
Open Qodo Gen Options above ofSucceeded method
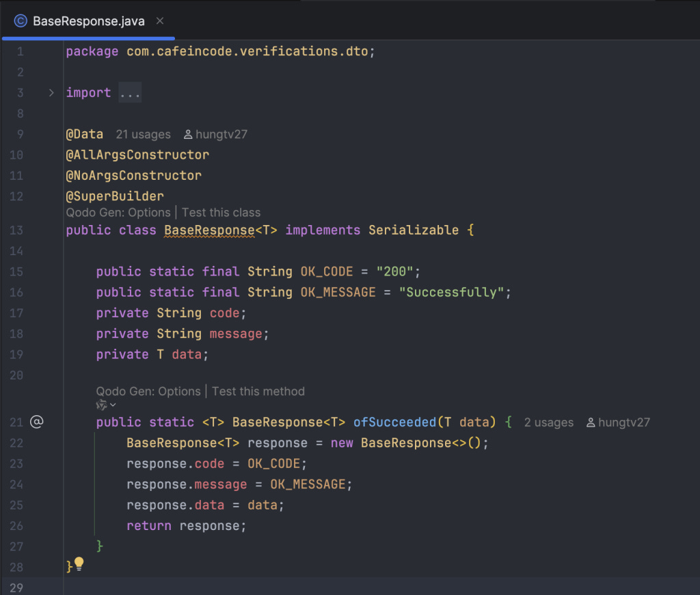148,391
